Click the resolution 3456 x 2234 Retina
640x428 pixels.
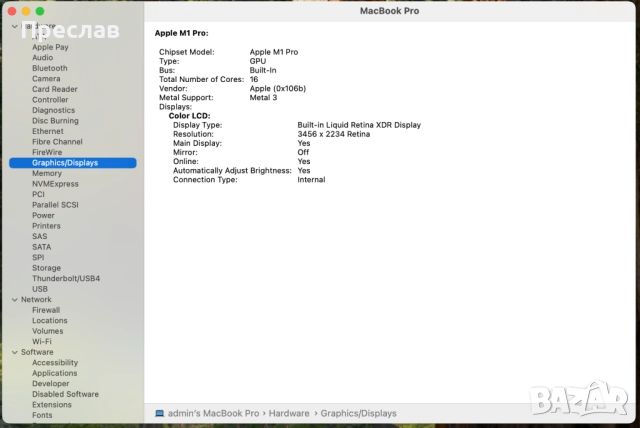pos(333,134)
